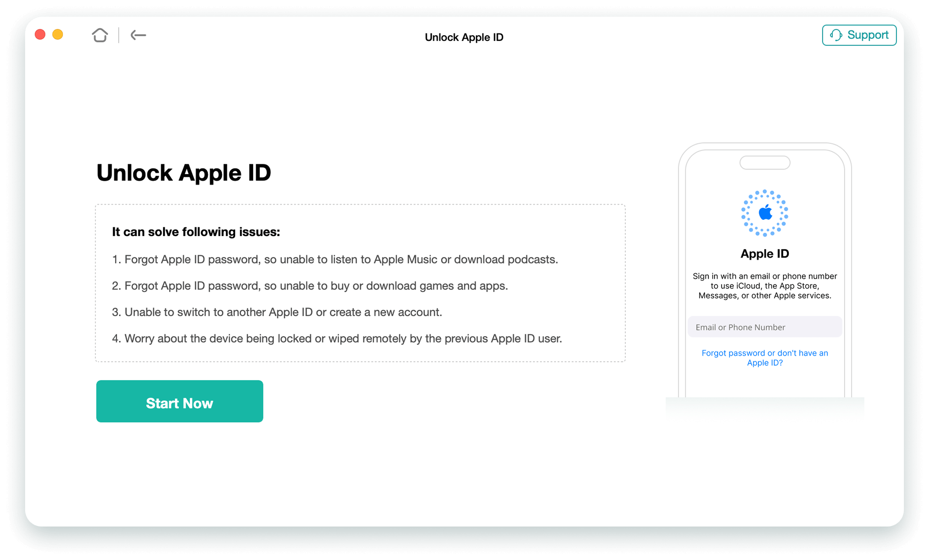Close the window with the red button
Image resolution: width=929 pixels, height=560 pixels.
[40, 34]
